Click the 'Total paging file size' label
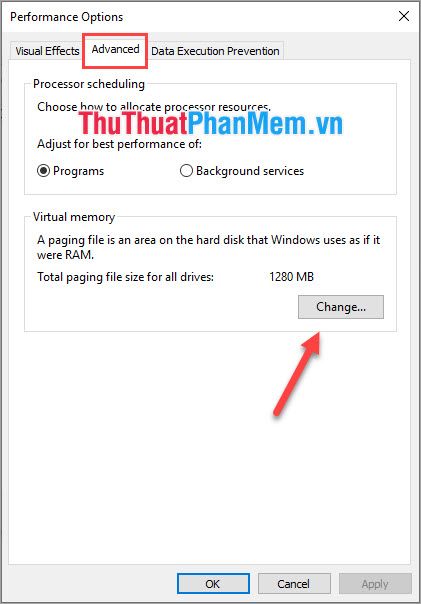Image resolution: width=421 pixels, height=604 pixels. pos(125,277)
